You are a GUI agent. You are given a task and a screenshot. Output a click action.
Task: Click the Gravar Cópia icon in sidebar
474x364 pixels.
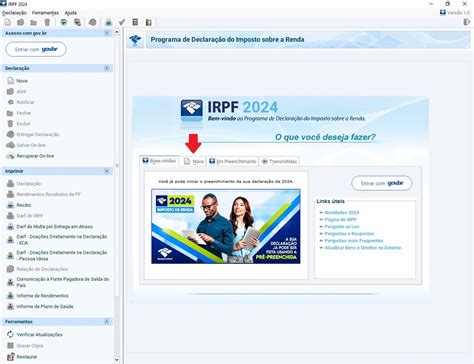pyautogui.click(x=11, y=346)
